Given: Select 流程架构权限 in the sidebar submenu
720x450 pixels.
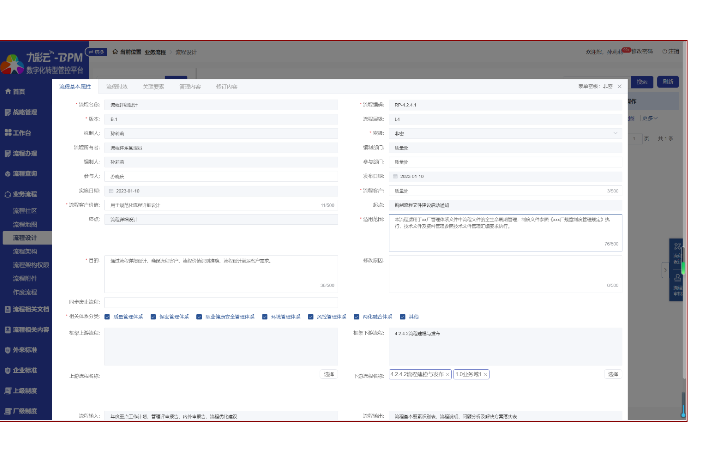Looking at the screenshot, I should point(31,265).
